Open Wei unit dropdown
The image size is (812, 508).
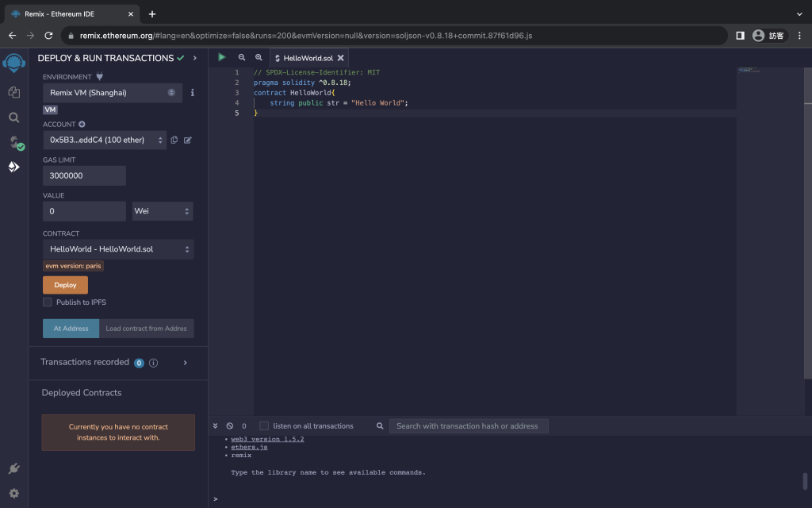point(163,211)
